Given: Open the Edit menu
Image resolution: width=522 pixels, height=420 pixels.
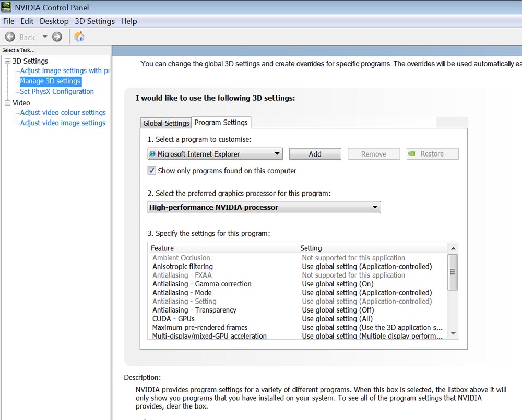Looking at the screenshot, I should click(x=27, y=21).
